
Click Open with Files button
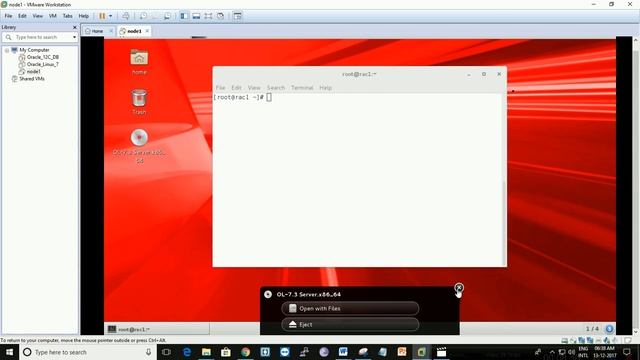coord(350,309)
